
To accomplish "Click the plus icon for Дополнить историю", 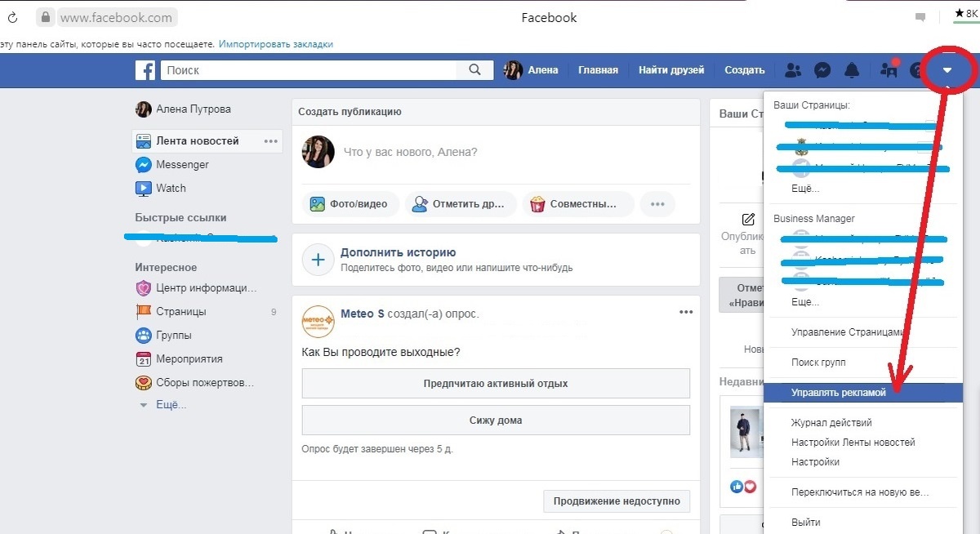I will pyautogui.click(x=318, y=260).
